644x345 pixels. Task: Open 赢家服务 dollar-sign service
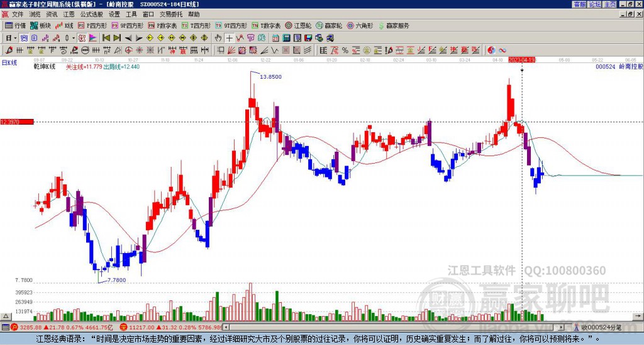(394, 25)
